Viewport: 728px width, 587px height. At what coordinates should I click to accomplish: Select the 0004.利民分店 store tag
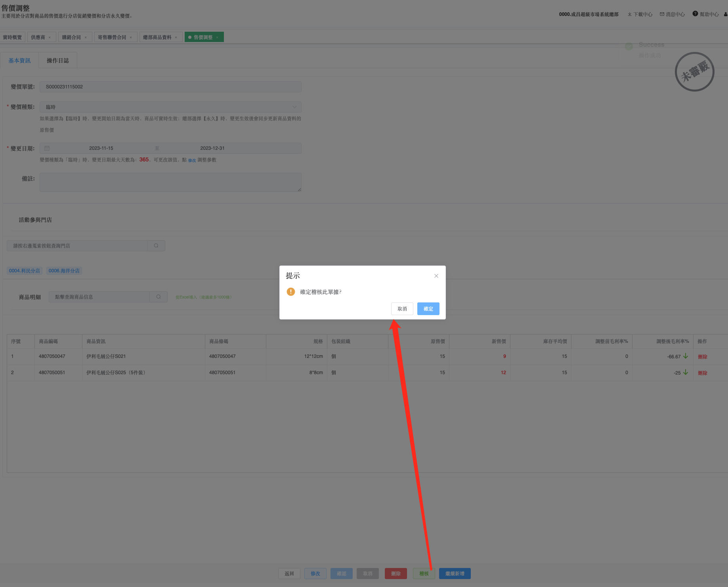pos(25,271)
